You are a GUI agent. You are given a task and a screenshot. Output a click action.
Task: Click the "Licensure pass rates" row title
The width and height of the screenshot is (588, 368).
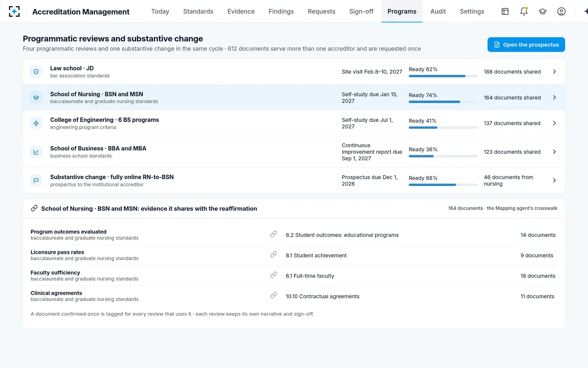(x=57, y=252)
